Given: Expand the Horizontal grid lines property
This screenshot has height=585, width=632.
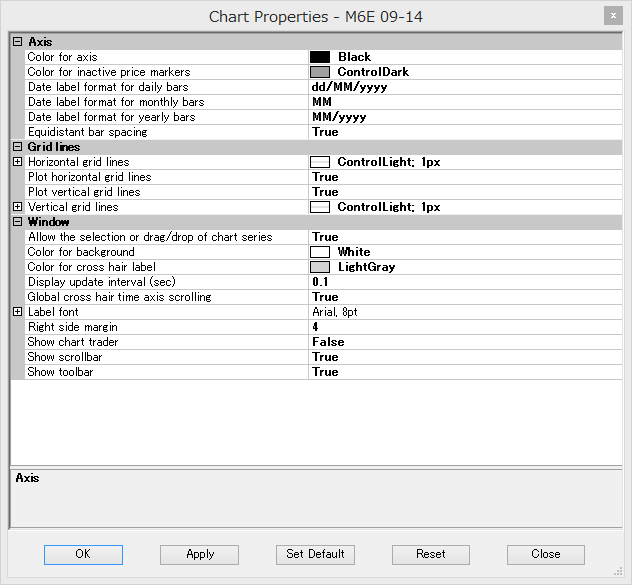Looking at the screenshot, I should click(x=17, y=162).
